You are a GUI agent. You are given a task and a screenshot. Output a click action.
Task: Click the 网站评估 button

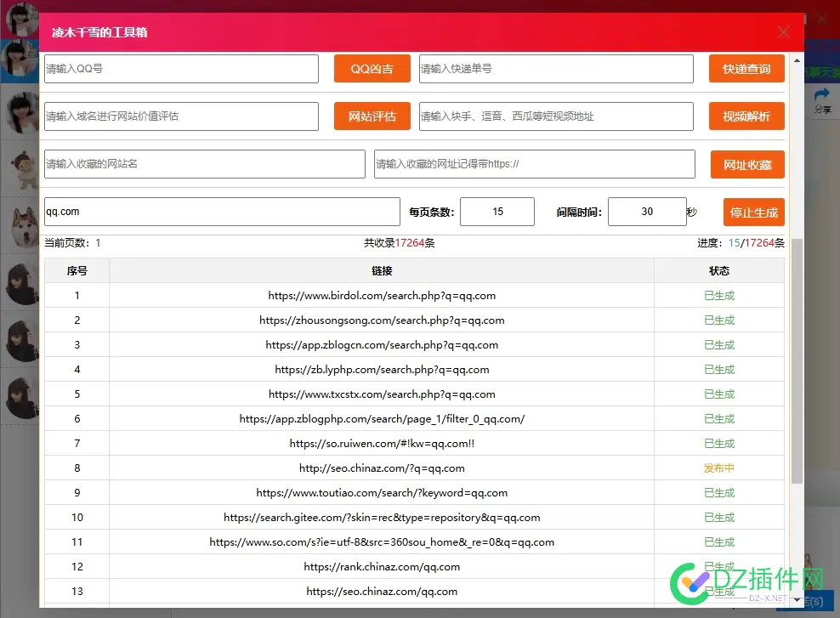tap(372, 116)
